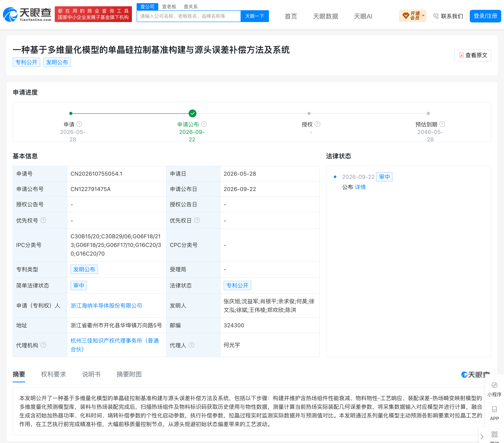This screenshot has height=443, width=504.
Task: Click help icon beside 代理人
Action: (191, 345)
